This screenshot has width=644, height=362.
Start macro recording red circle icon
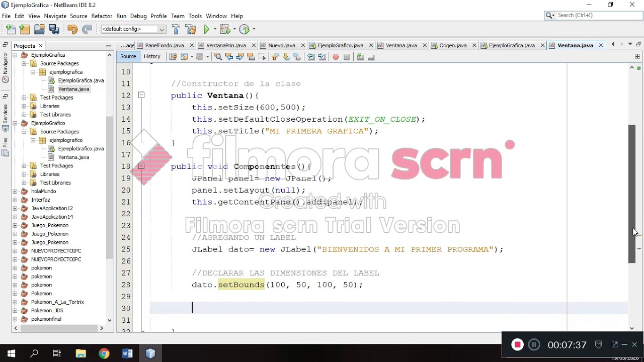tap(336, 57)
